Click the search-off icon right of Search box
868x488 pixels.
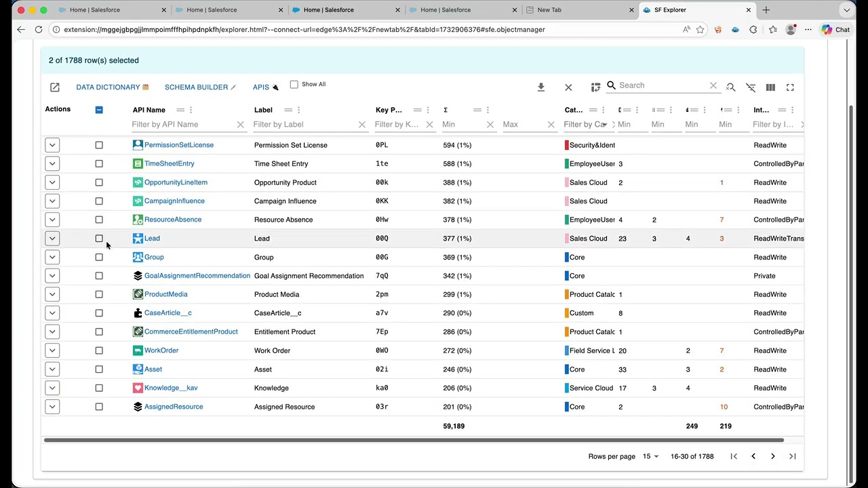(x=730, y=87)
